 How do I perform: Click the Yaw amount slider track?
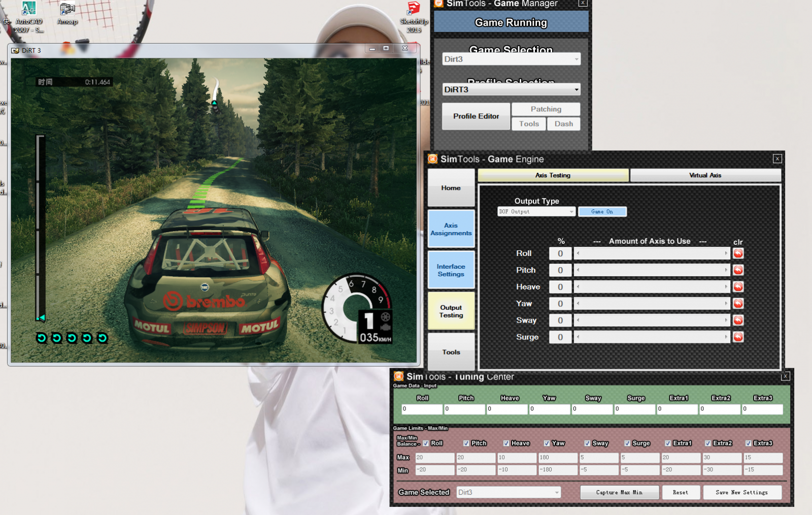(652, 304)
